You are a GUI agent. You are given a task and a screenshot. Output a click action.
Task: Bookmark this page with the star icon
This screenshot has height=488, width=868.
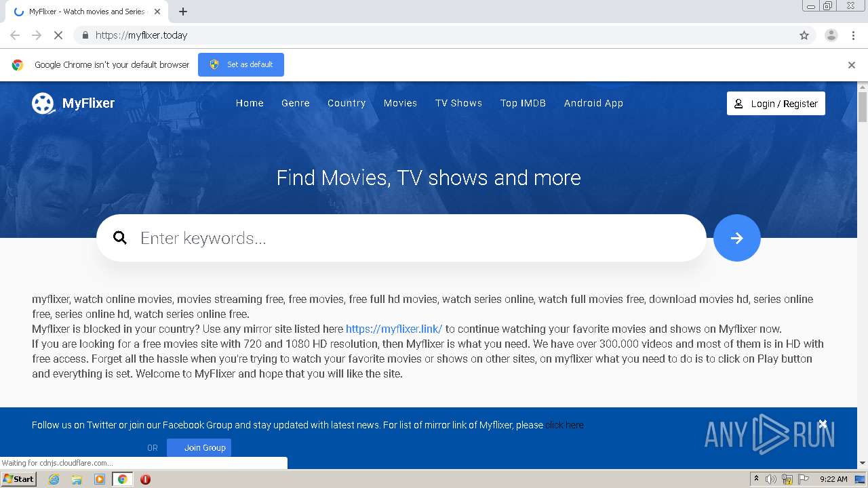pyautogui.click(x=804, y=35)
